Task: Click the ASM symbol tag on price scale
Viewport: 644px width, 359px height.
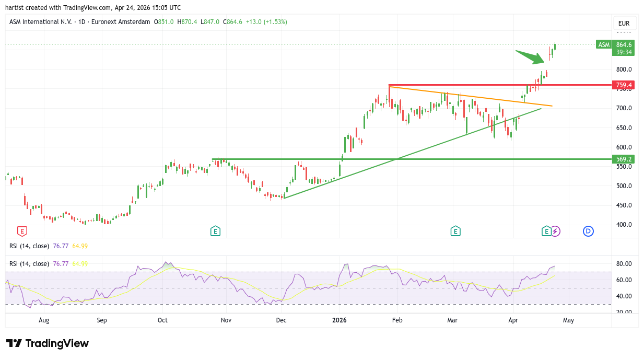Action: pyautogui.click(x=604, y=45)
